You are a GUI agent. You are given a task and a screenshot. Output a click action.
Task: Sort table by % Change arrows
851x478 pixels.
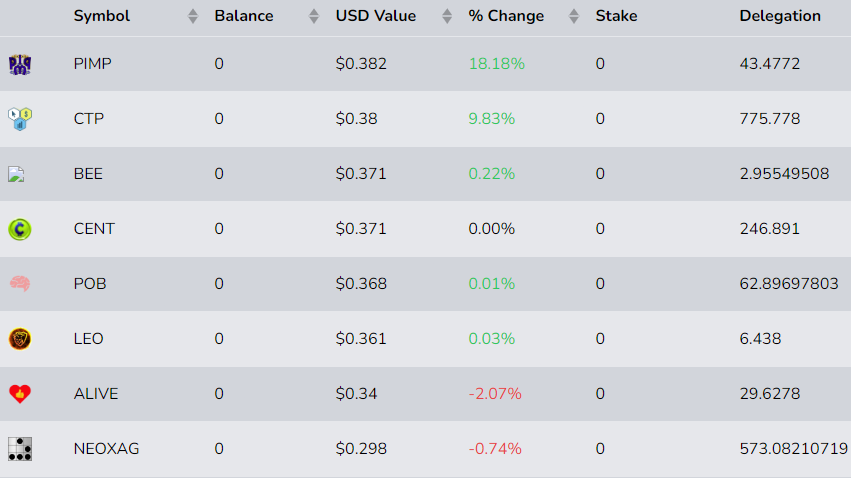click(x=574, y=16)
